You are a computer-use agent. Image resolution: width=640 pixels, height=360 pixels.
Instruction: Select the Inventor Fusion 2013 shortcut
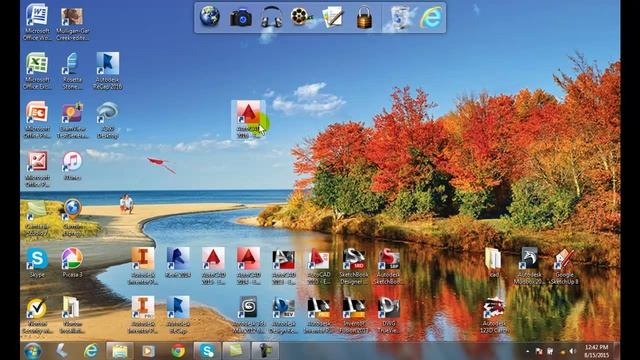click(354, 315)
